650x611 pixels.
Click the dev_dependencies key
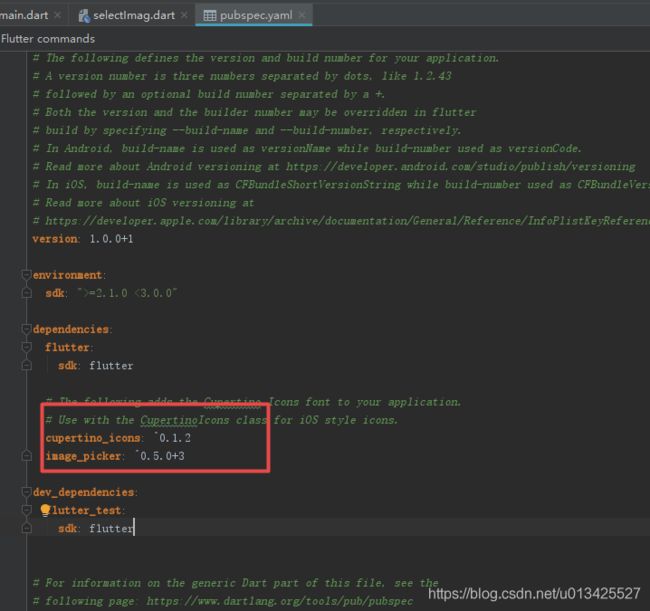(x=84, y=492)
